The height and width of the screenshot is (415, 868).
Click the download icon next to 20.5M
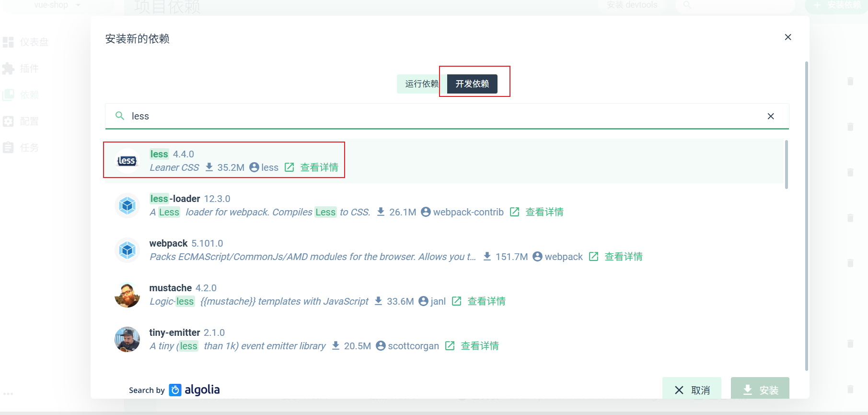(336, 345)
